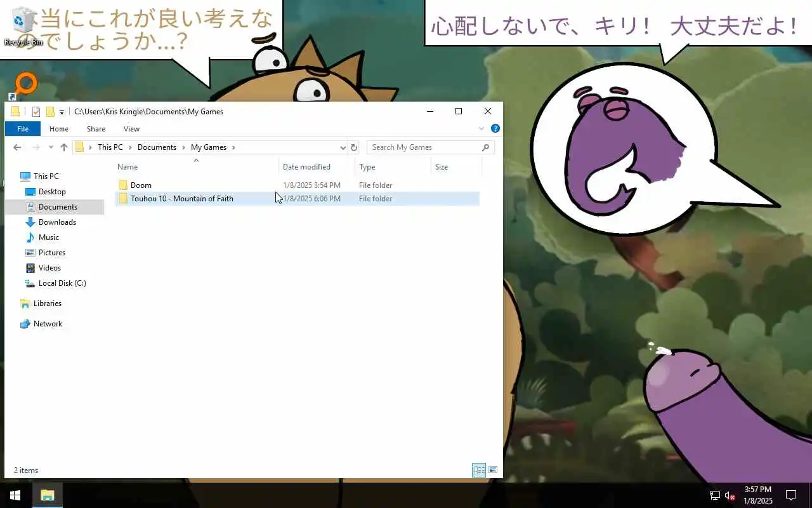The height and width of the screenshot is (508, 812).
Task: Open the Action Center notifications icon
Action: click(791, 495)
